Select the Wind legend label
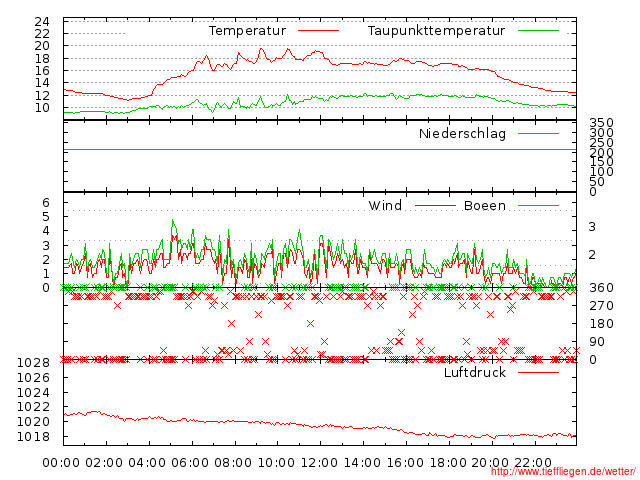Viewport: 640px width, 480px height. coord(385,206)
